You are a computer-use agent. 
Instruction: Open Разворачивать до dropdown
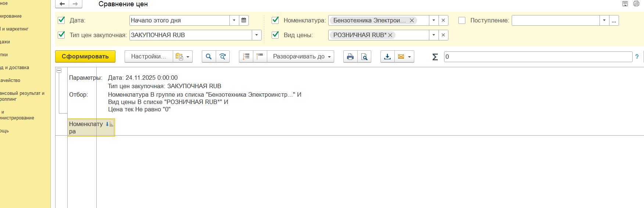[x=301, y=57]
